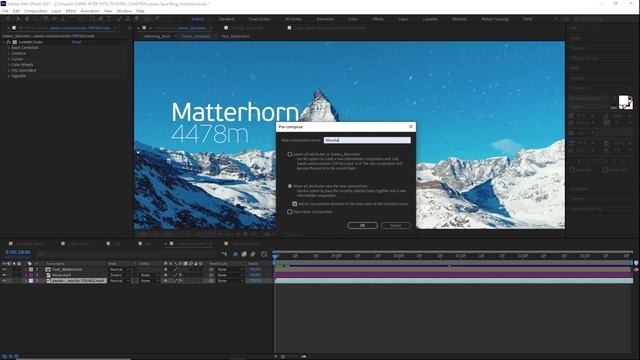Uncheck 'Adjust composition duration' checkbox
640x360 pixels.
(295, 204)
